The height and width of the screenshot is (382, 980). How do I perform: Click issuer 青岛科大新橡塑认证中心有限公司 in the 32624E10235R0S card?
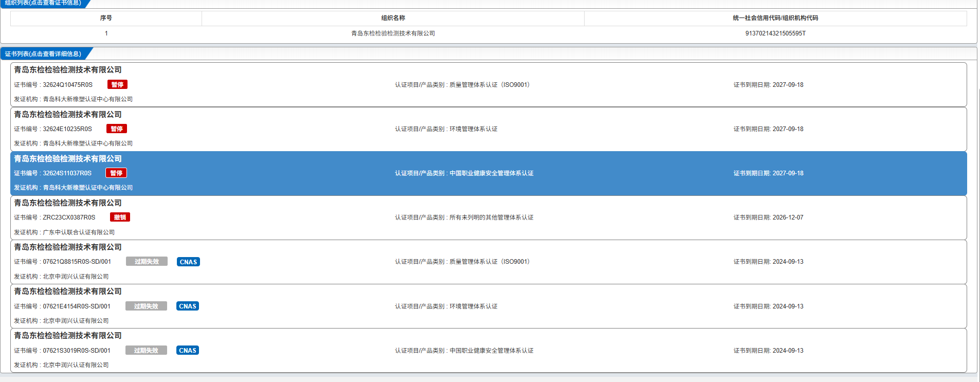(x=88, y=143)
